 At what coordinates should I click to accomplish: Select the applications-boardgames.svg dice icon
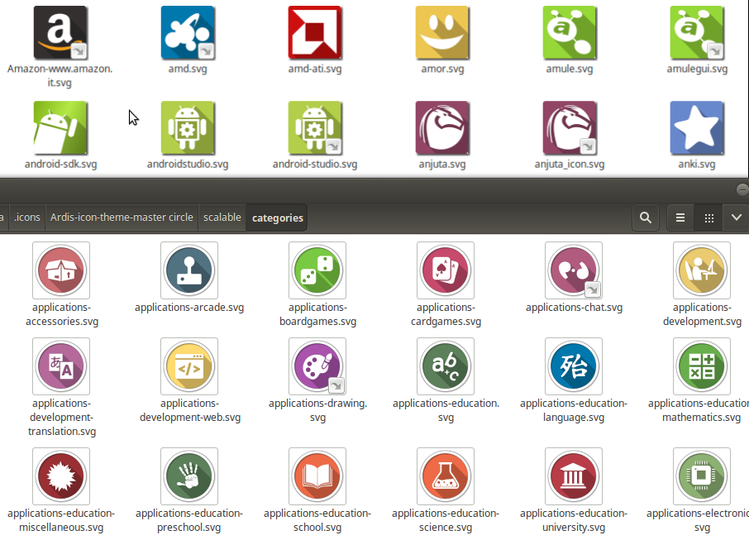(317, 270)
